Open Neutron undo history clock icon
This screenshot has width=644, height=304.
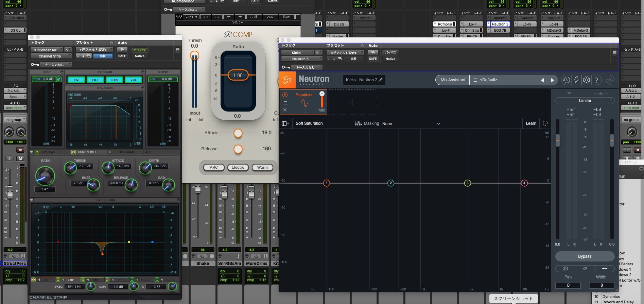(566, 80)
